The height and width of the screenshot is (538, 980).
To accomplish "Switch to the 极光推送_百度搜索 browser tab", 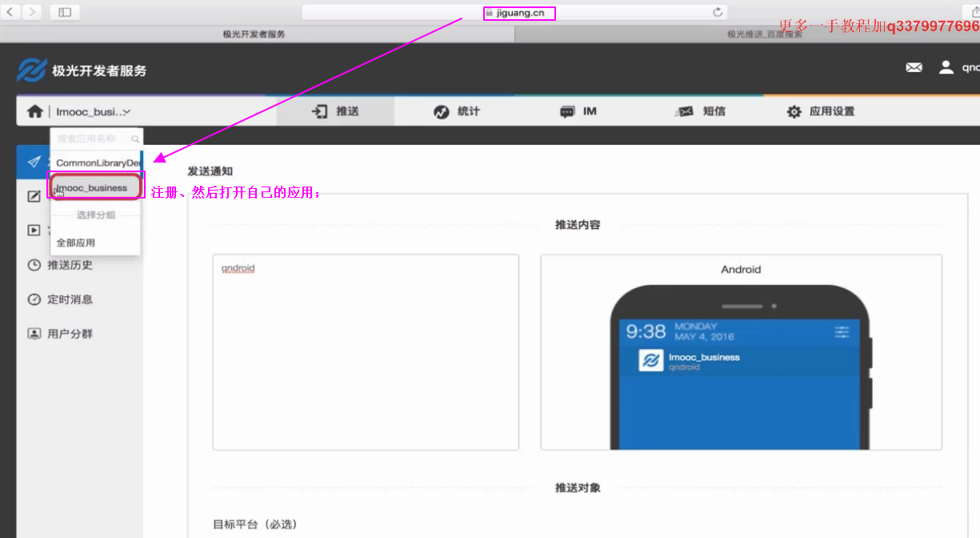I will click(x=764, y=34).
